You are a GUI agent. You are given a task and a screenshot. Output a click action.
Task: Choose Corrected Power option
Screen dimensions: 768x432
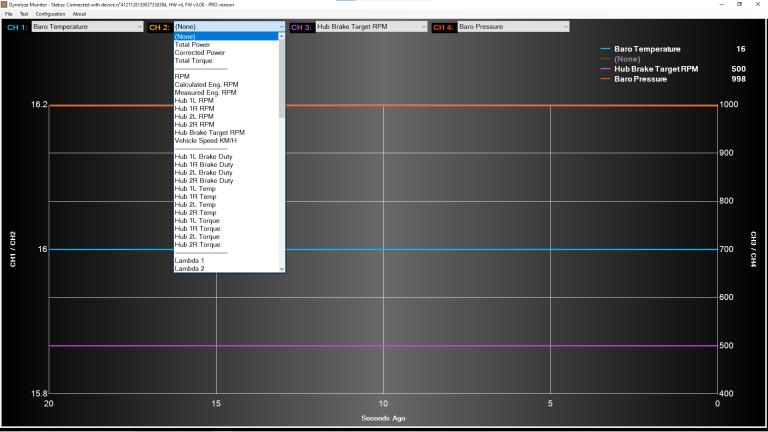tap(226, 53)
